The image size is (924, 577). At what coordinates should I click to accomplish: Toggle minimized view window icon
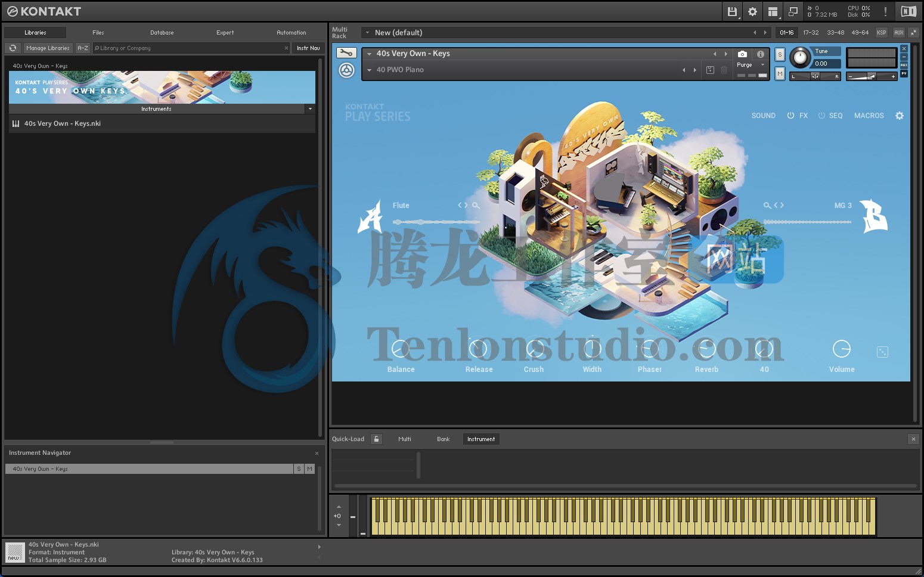point(793,11)
